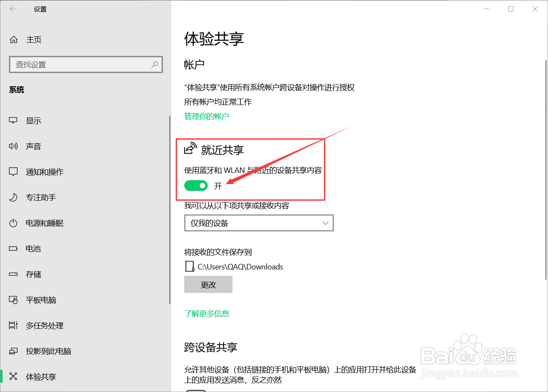This screenshot has height=392, width=548.
Task: Click the 更改 button
Action: tap(208, 284)
